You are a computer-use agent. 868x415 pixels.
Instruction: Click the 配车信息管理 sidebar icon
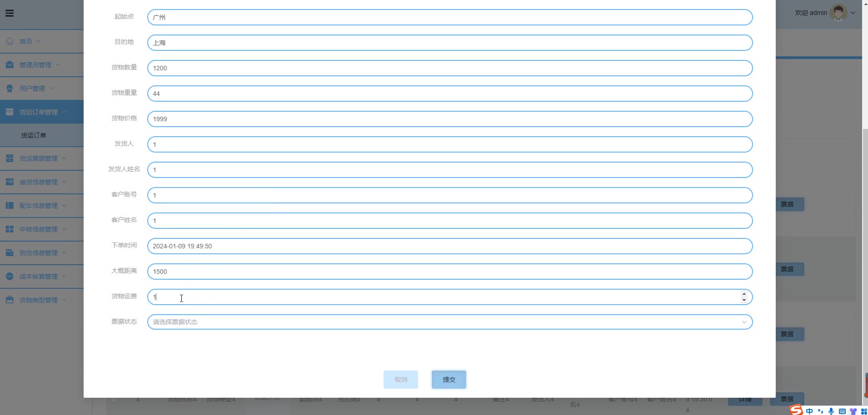[10, 206]
